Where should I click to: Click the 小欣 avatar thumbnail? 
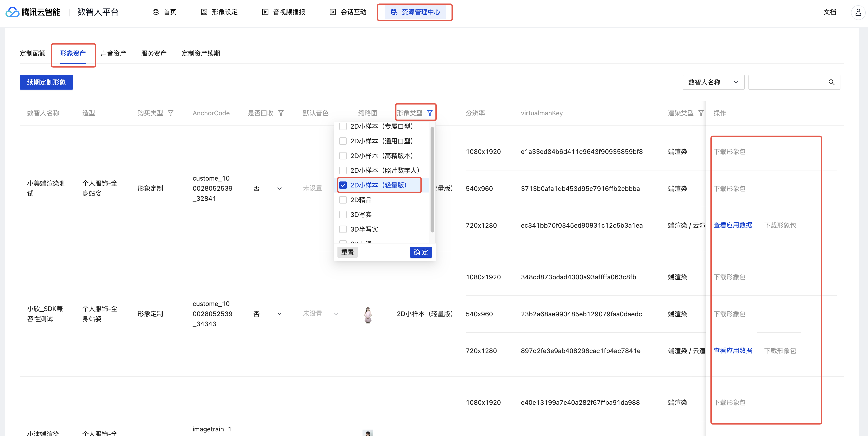point(368,314)
